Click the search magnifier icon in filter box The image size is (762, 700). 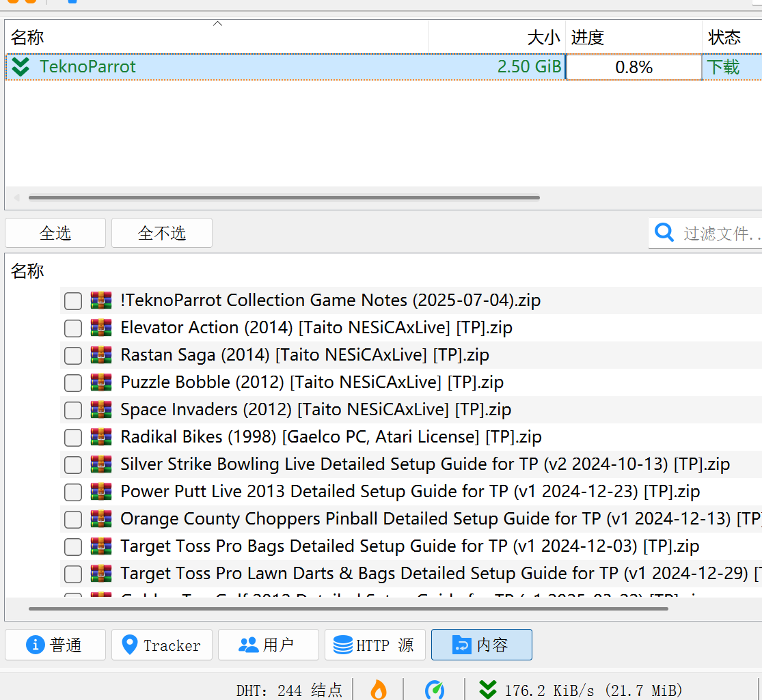click(x=664, y=233)
